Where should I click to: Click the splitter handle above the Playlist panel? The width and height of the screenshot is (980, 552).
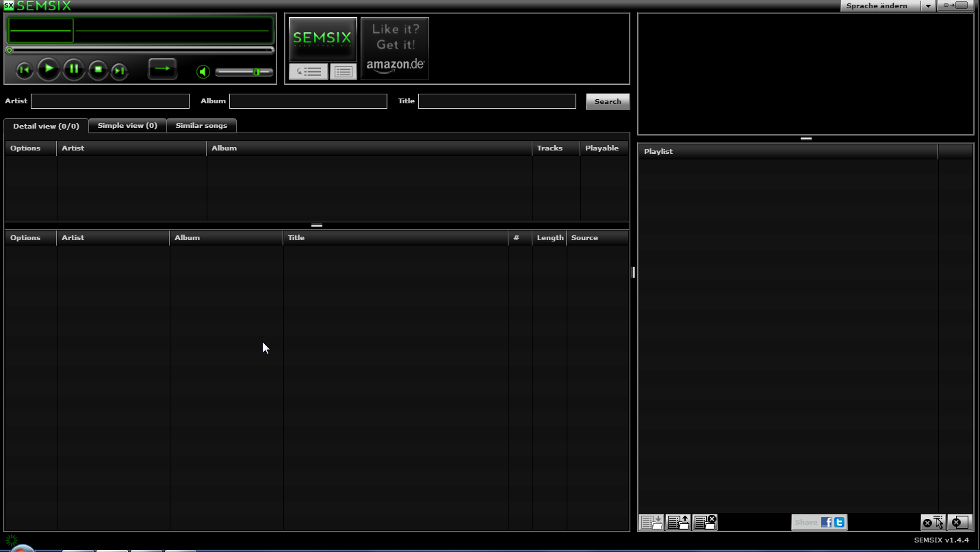coord(806,138)
